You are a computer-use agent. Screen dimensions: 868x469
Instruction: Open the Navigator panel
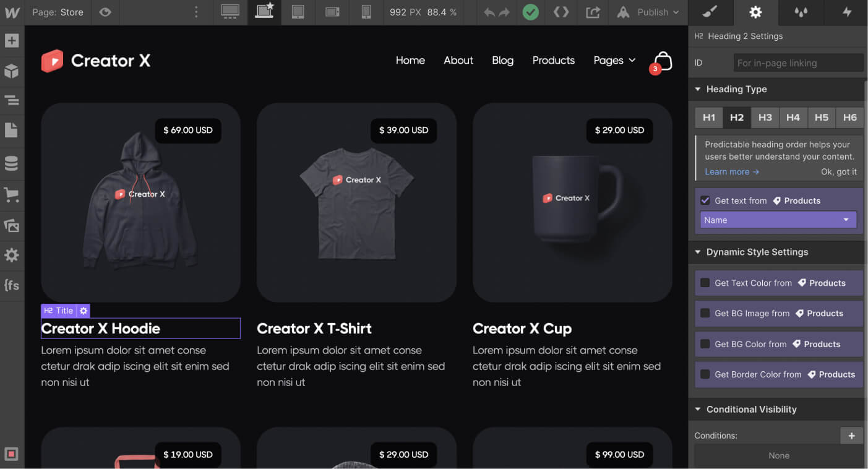point(12,101)
